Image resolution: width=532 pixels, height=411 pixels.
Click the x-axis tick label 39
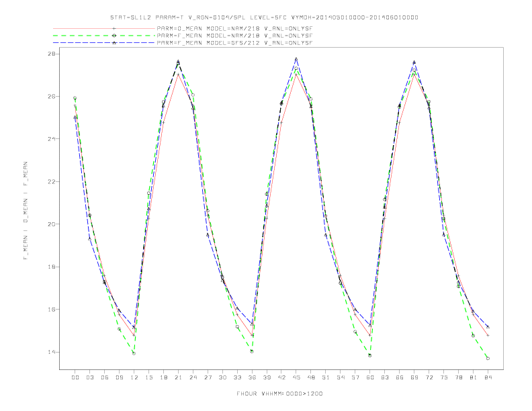[267, 377]
